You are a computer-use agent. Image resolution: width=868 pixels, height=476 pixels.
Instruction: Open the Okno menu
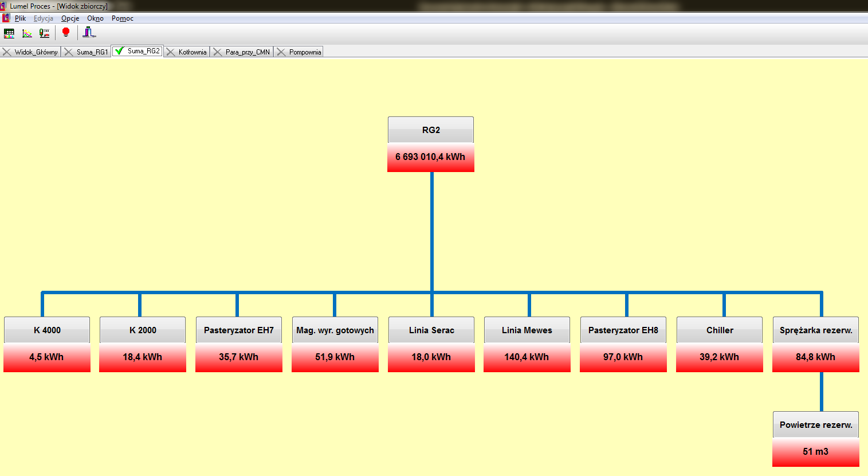[95, 18]
